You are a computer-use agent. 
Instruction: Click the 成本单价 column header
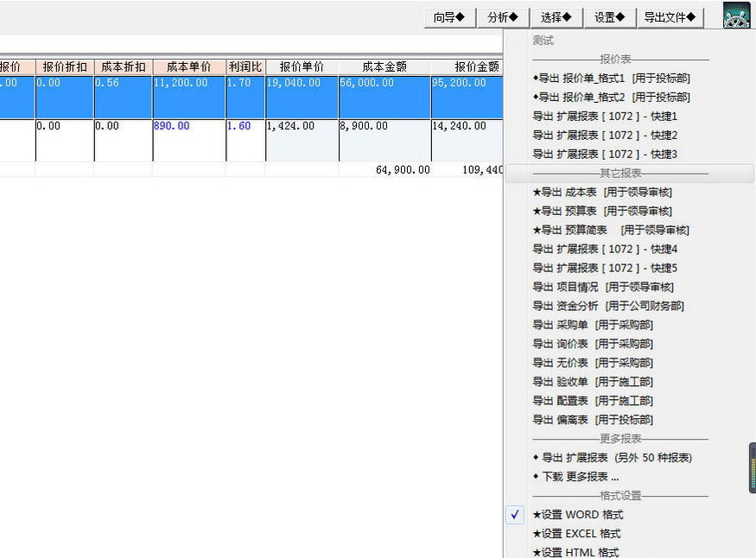point(189,67)
